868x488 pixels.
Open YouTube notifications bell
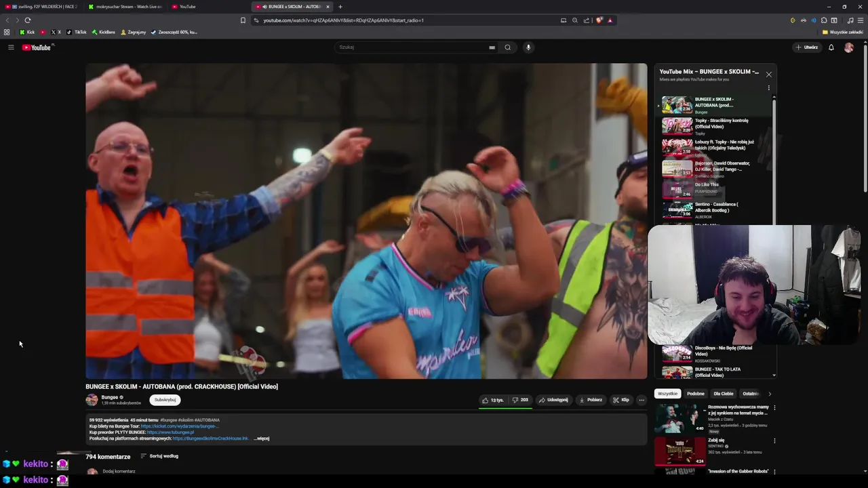831,47
